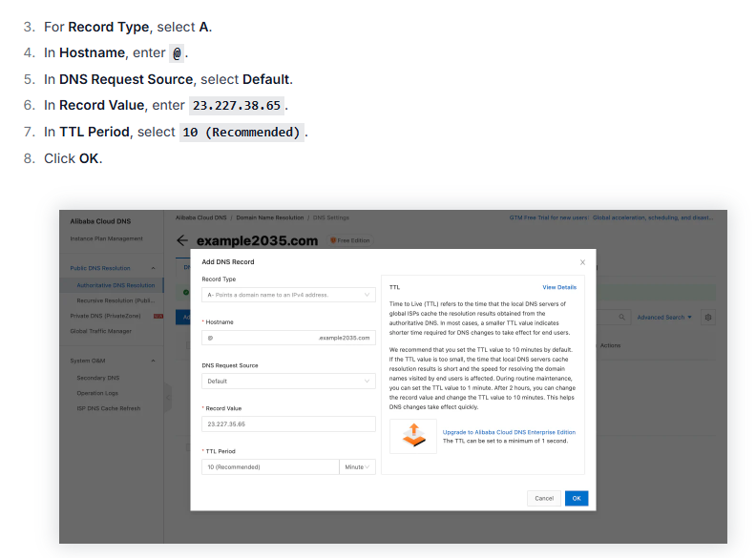Click the Record Value input field

[x=288, y=424]
